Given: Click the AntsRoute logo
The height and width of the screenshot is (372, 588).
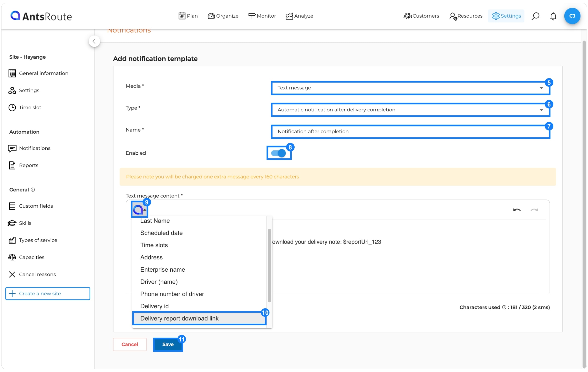Looking at the screenshot, I should pos(41,16).
